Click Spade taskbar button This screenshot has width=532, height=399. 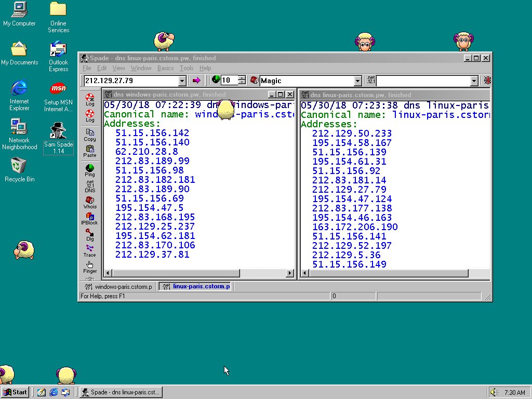click(x=121, y=392)
